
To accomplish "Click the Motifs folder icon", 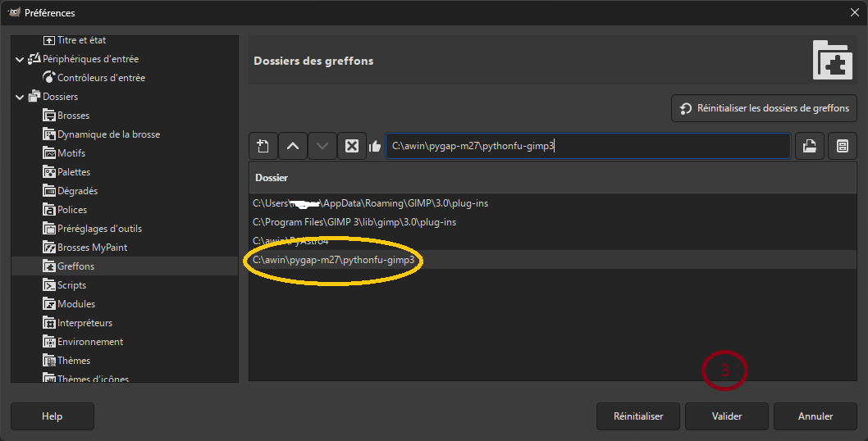I will pyautogui.click(x=49, y=153).
